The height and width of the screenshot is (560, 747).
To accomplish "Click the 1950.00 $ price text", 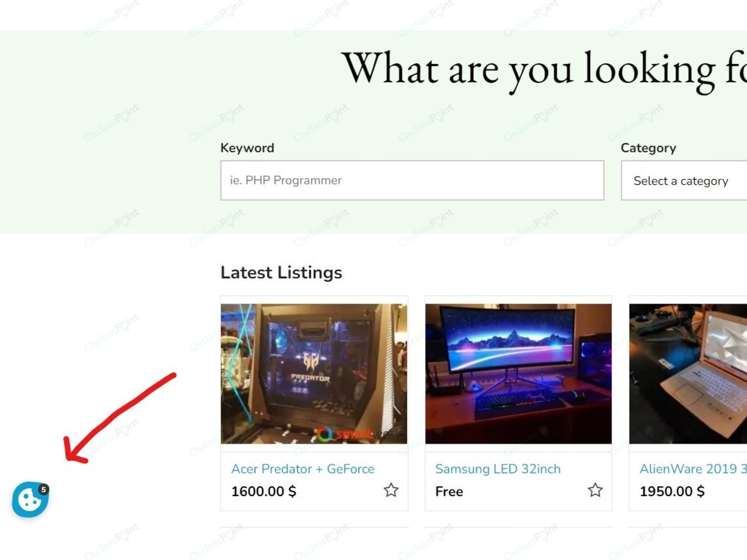I will 672,492.
